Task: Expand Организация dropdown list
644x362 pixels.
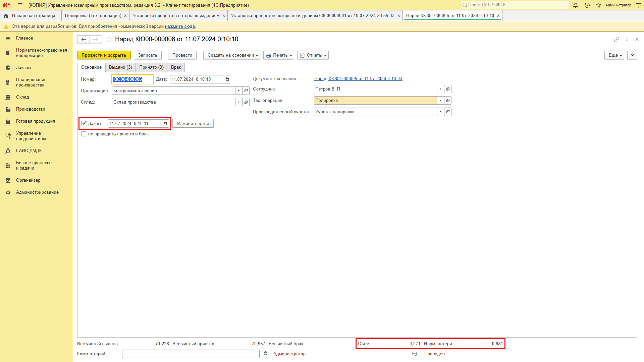Action: click(x=239, y=91)
